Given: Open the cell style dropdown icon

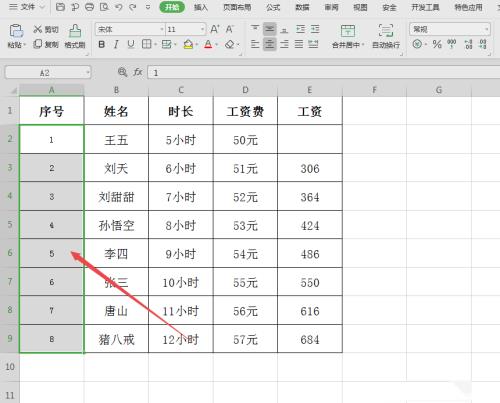Looking at the screenshot, I should tap(167, 44).
